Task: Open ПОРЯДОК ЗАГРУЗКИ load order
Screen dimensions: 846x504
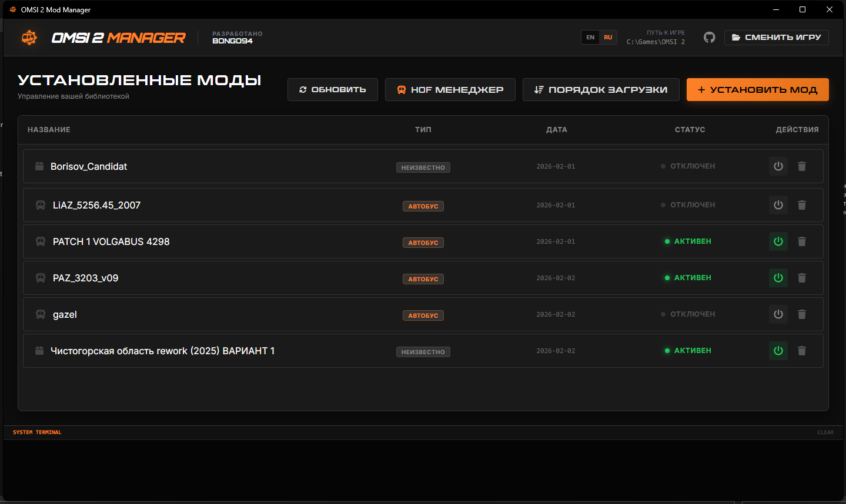Action: 601,90
